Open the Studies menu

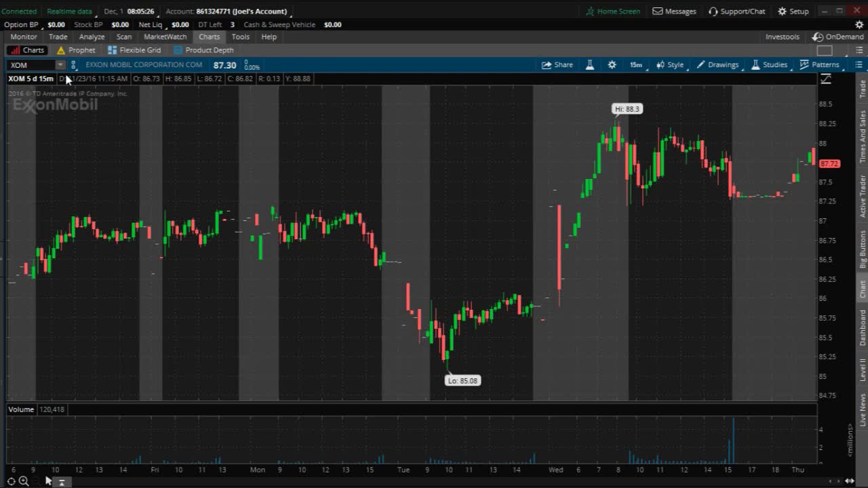pyautogui.click(x=769, y=65)
